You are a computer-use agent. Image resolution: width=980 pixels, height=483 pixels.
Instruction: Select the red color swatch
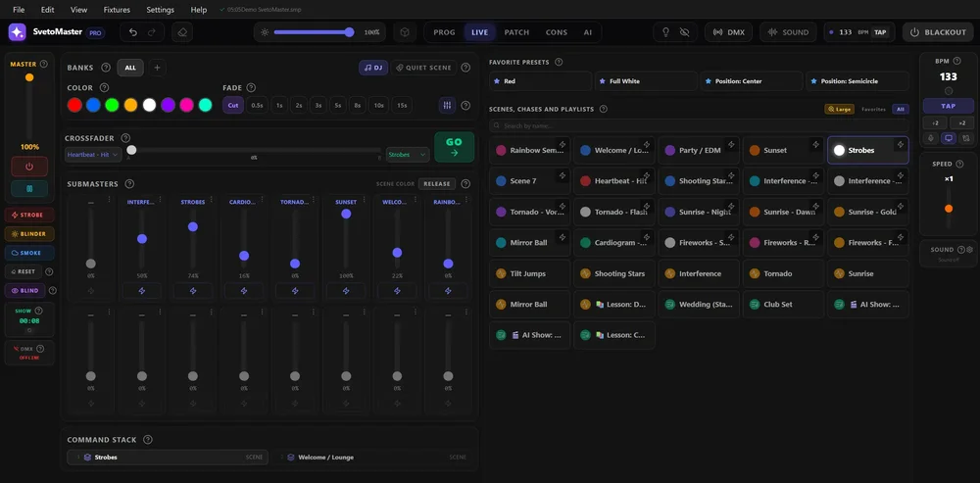point(74,106)
